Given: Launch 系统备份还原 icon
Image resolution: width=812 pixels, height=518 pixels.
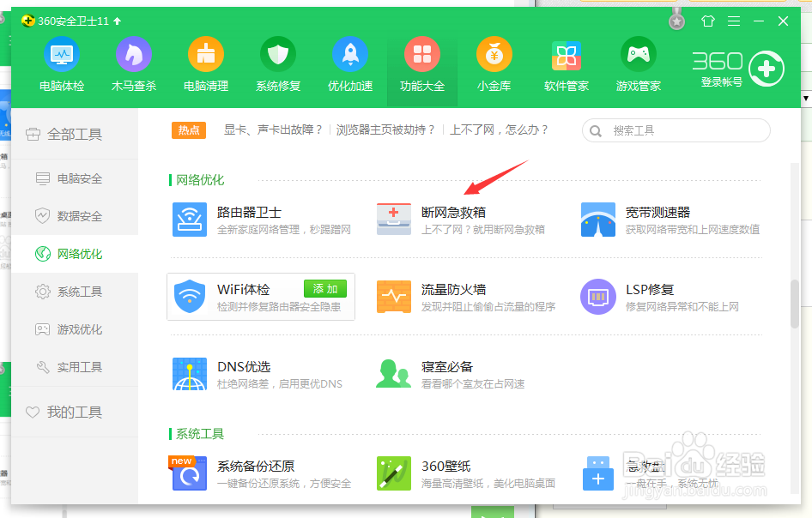Looking at the screenshot, I should pyautogui.click(x=190, y=473).
